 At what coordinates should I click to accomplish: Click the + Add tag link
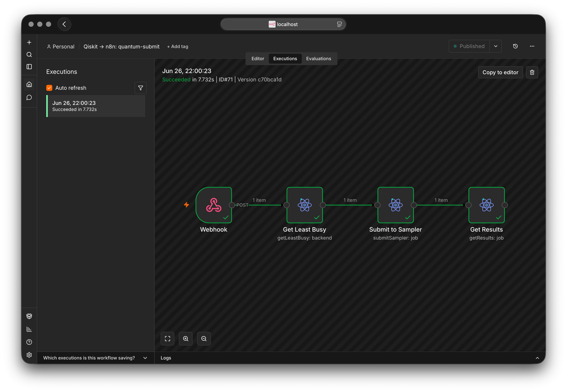click(178, 47)
